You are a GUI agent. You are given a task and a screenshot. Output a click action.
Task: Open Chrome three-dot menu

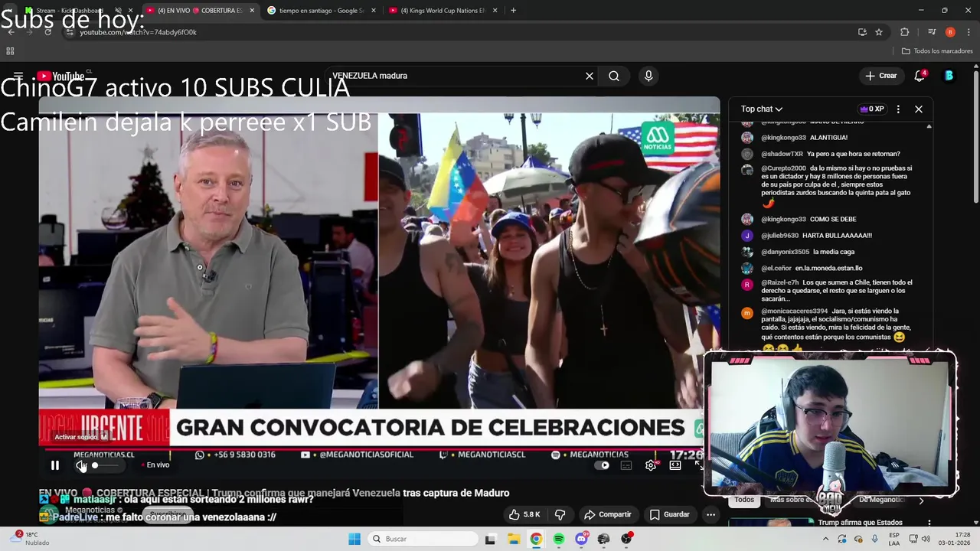click(969, 32)
